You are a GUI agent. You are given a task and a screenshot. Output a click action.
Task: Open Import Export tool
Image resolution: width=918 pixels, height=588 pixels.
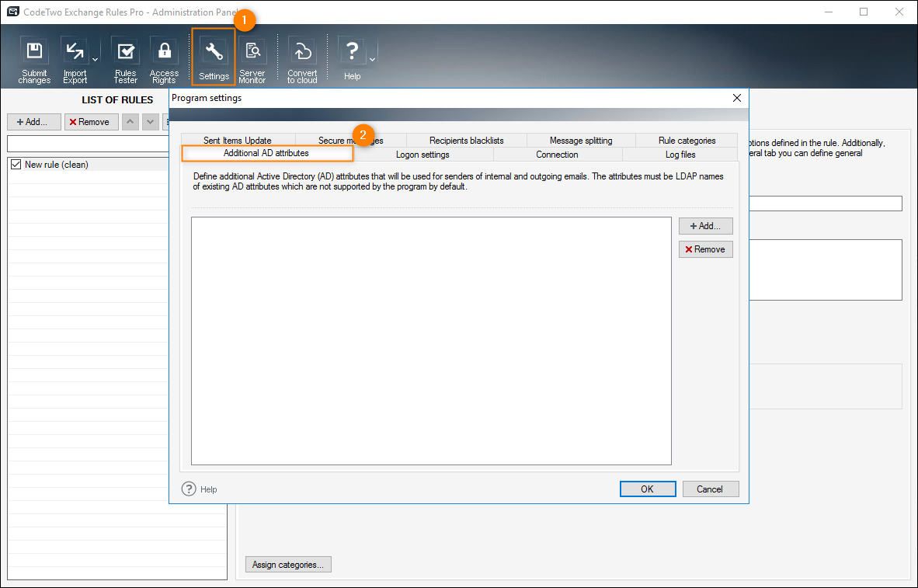click(75, 60)
